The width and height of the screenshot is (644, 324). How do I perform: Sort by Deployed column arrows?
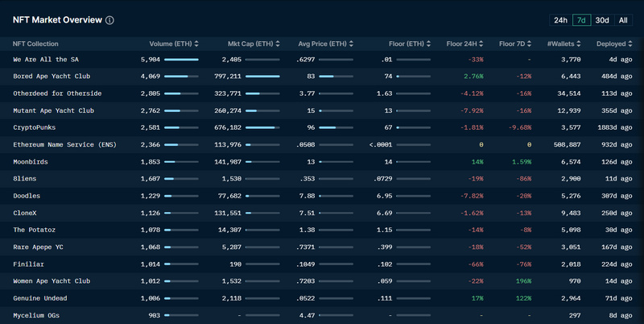tap(630, 44)
